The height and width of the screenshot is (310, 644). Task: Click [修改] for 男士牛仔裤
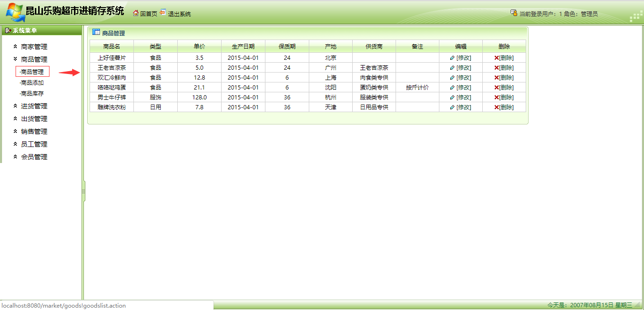[464, 97]
